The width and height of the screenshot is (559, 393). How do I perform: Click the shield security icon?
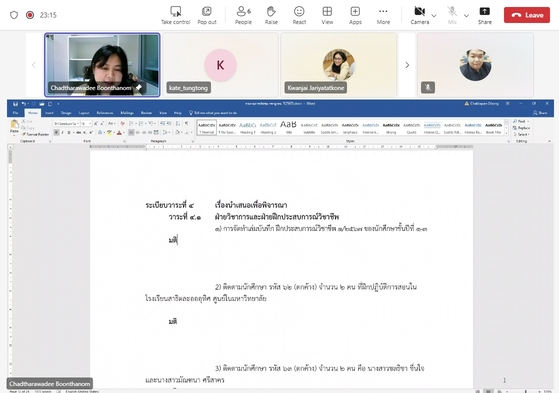point(14,15)
